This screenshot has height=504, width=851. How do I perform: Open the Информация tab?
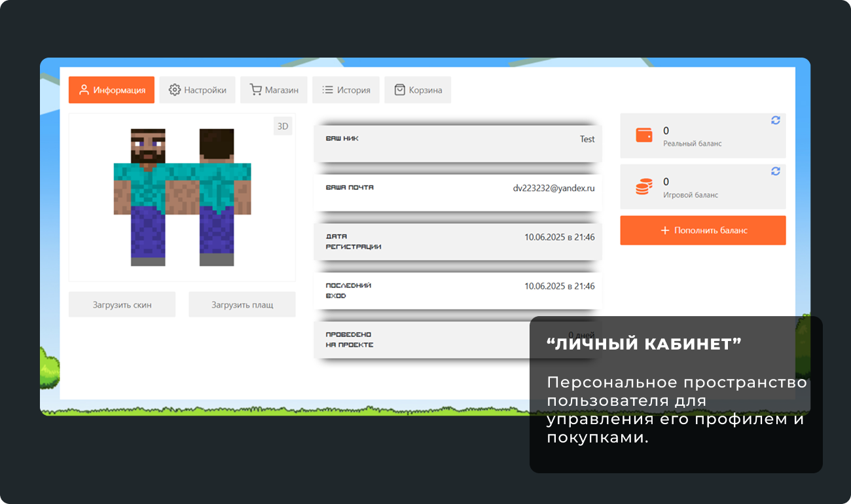point(111,90)
